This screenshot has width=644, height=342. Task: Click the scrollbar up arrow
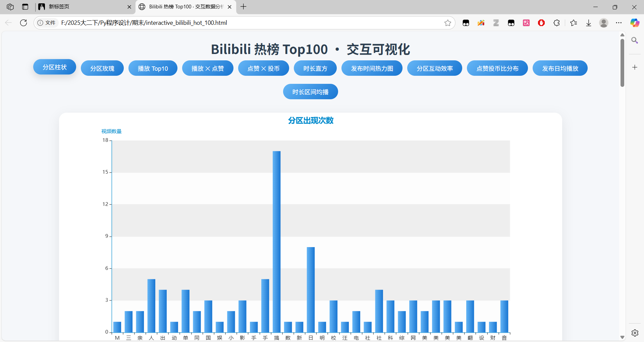click(622, 35)
